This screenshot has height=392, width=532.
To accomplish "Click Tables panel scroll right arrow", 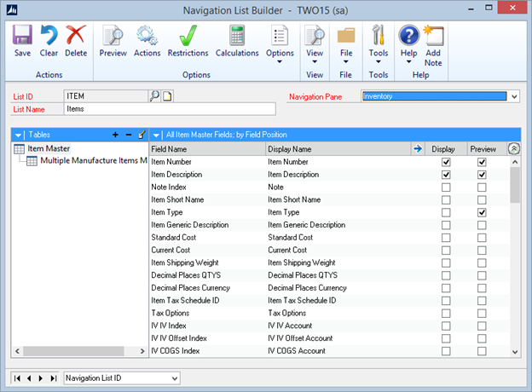I will 142,351.
